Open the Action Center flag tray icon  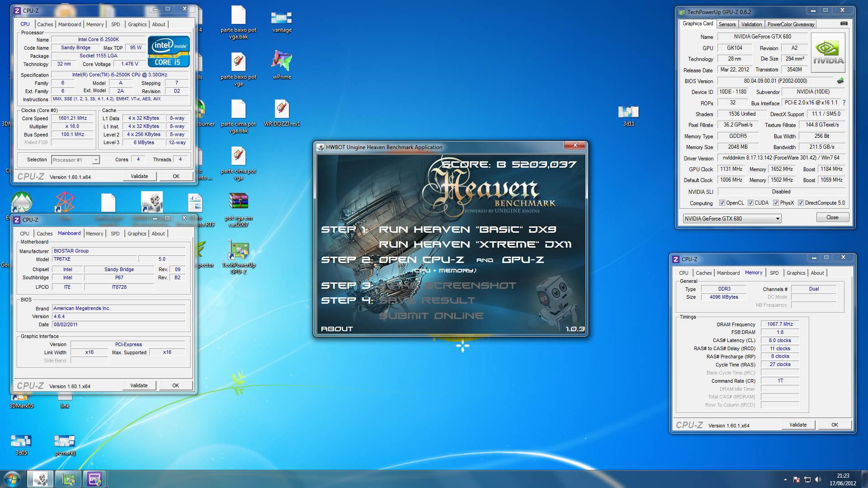pyautogui.click(x=797, y=479)
